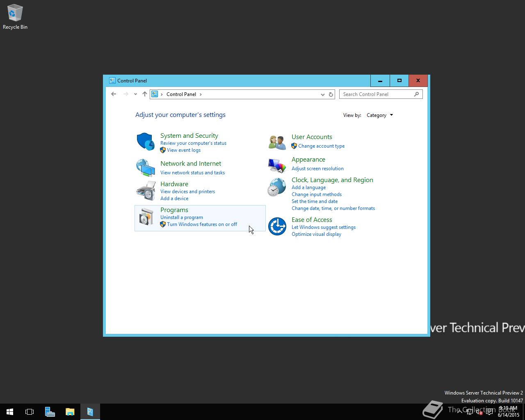This screenshot has width=525, height=420.
Task: Go forward with the forward arrow
Action: coord(126,94)
